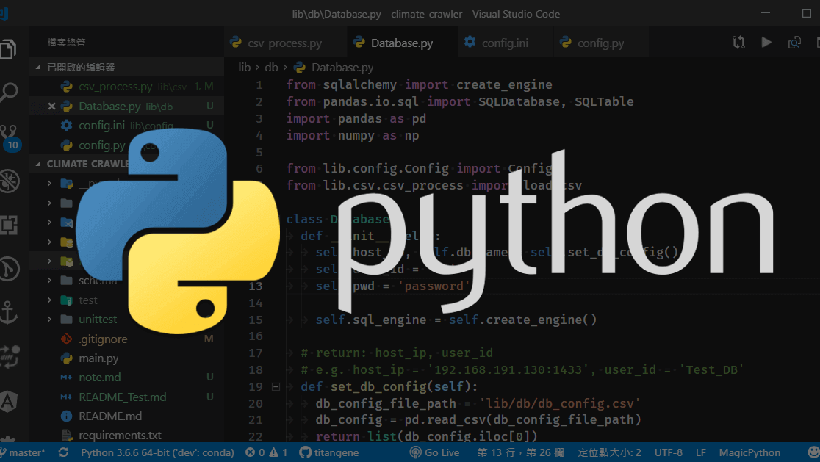Open the Search view in activity bar
The image size is (820, 462).
click(x=8, y=92)
